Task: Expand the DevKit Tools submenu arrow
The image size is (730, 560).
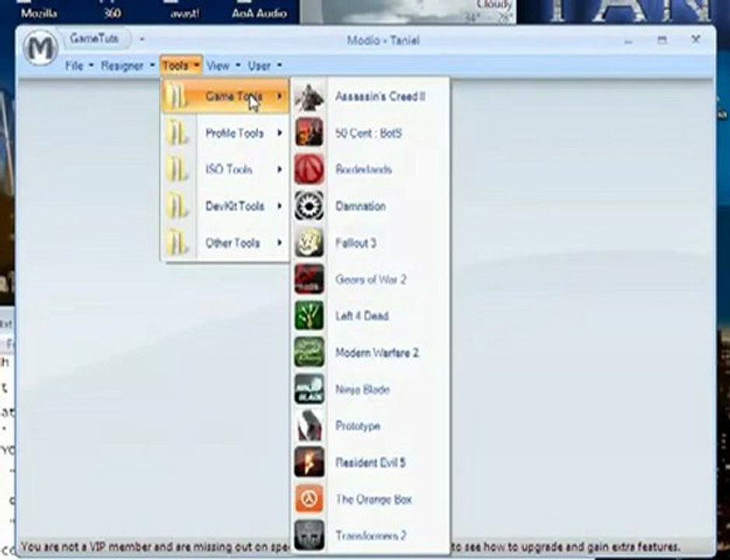Action: click(x=279, y=206)
